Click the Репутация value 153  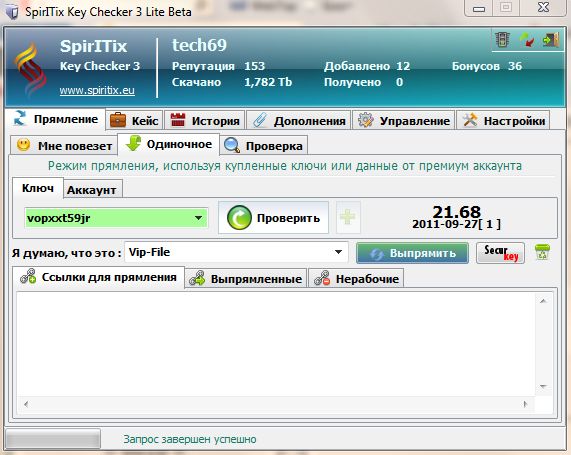tap(254, 66)
